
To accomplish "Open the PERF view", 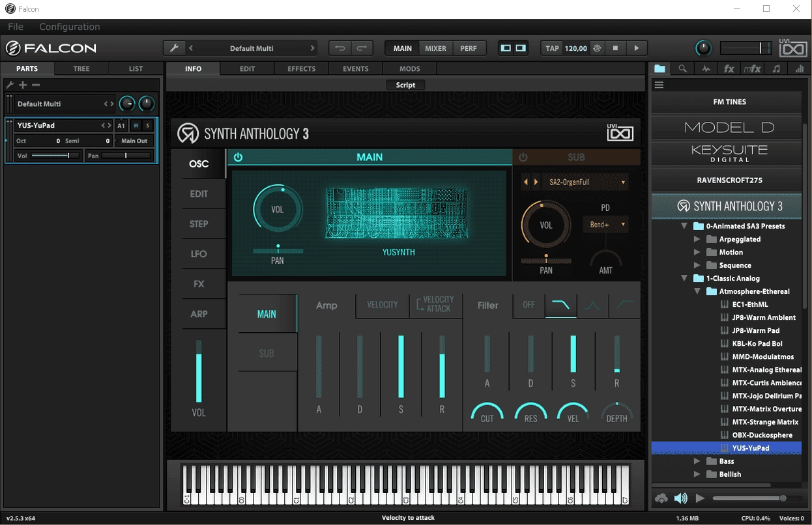I will tap(469, 48).
